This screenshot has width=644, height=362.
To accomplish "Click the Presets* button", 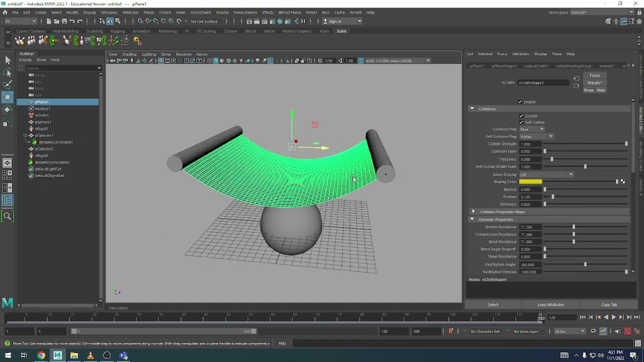I will [x=595, y=82].
